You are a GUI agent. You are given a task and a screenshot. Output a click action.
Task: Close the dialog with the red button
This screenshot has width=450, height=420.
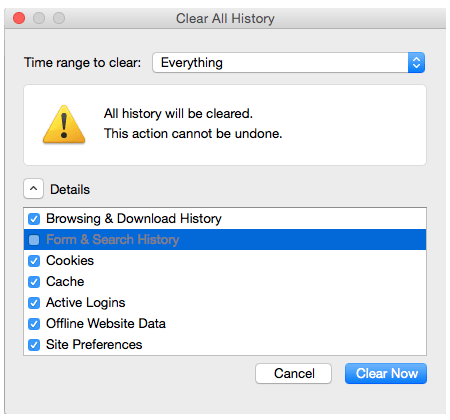(19, 18)
